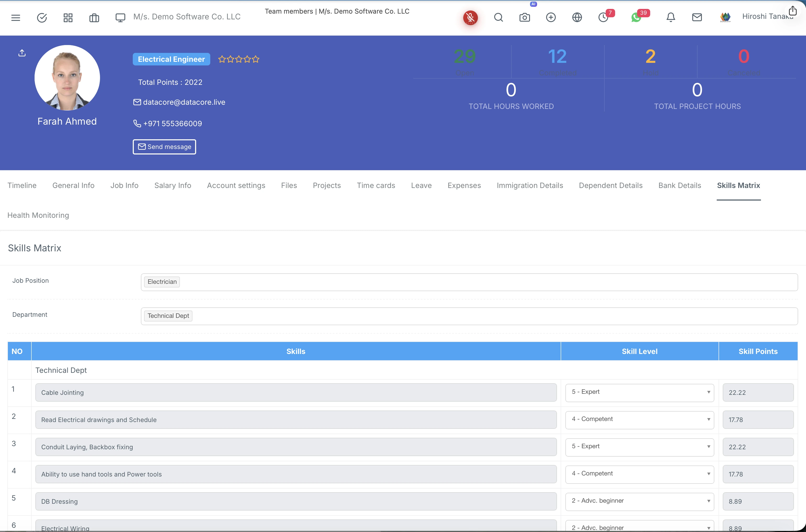Screen dimensions: 806x532
Task: Click skill points 8.89 for DB Dressing
Action: [758, 501]
